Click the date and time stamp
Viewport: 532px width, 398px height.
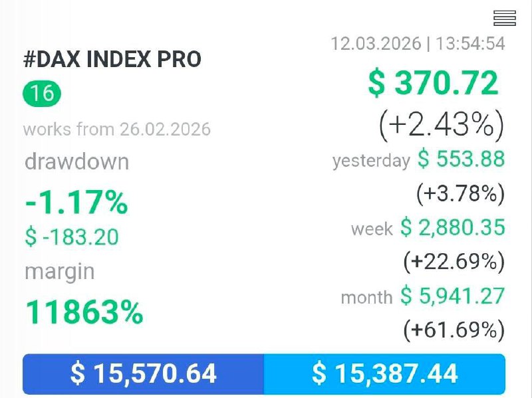(418, 44)
